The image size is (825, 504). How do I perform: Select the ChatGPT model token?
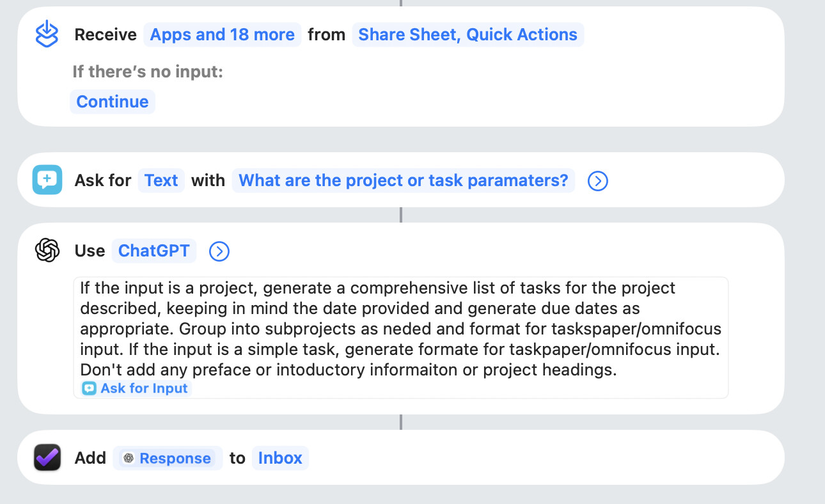click(x=153, y=251)
